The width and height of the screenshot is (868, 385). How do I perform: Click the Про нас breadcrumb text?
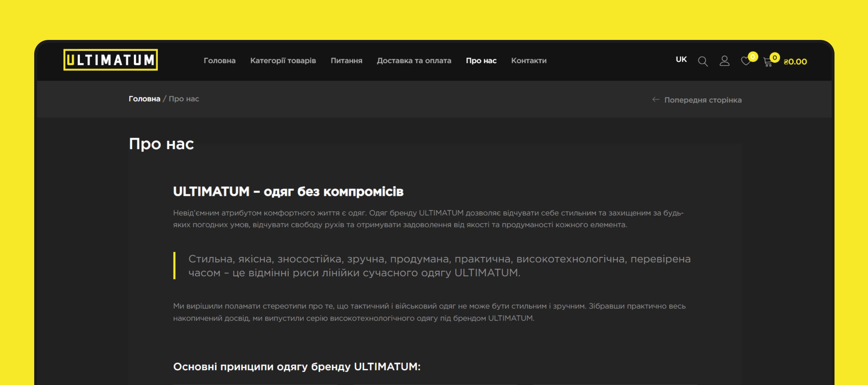(184, 99)
